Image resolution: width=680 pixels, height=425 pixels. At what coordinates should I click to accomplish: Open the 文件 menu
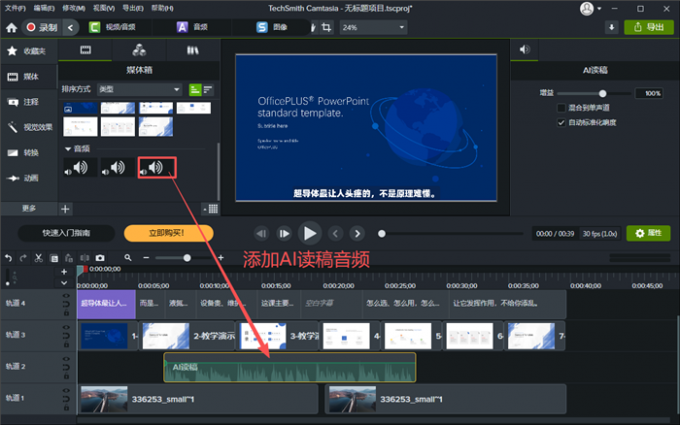(x=15, y=8)
